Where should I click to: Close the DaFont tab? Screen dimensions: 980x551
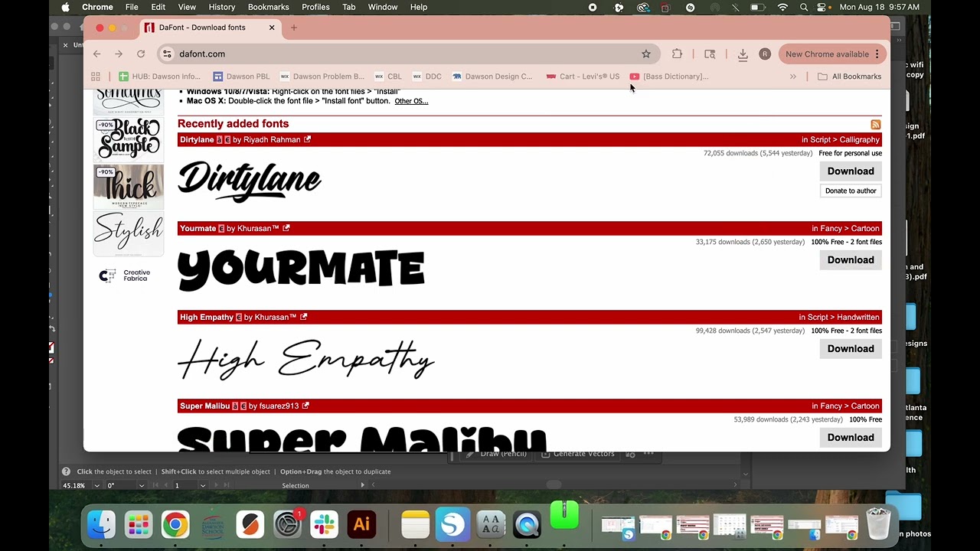tap(272, 28)
